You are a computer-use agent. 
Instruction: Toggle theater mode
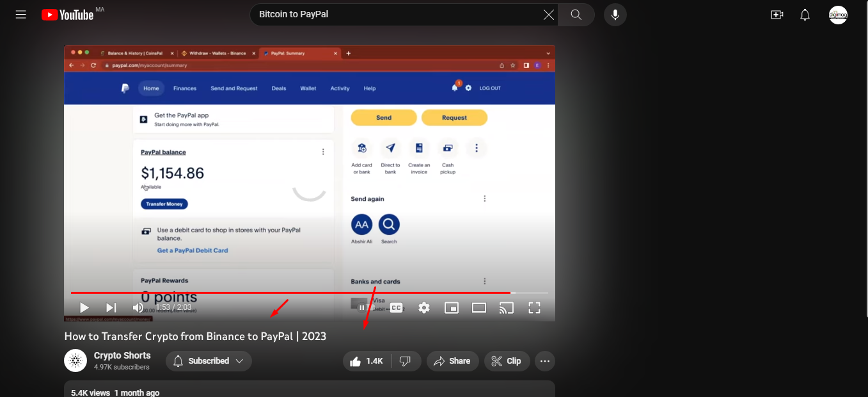[479, 308]
